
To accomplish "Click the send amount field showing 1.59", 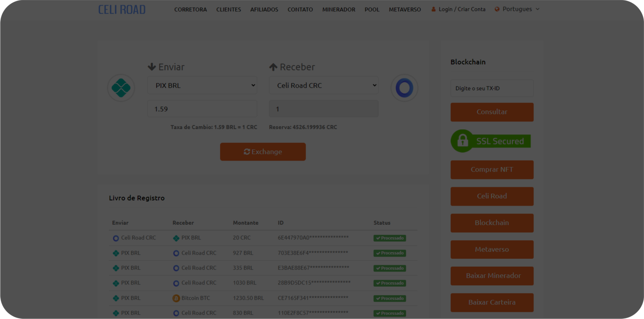I will [202, 109].
